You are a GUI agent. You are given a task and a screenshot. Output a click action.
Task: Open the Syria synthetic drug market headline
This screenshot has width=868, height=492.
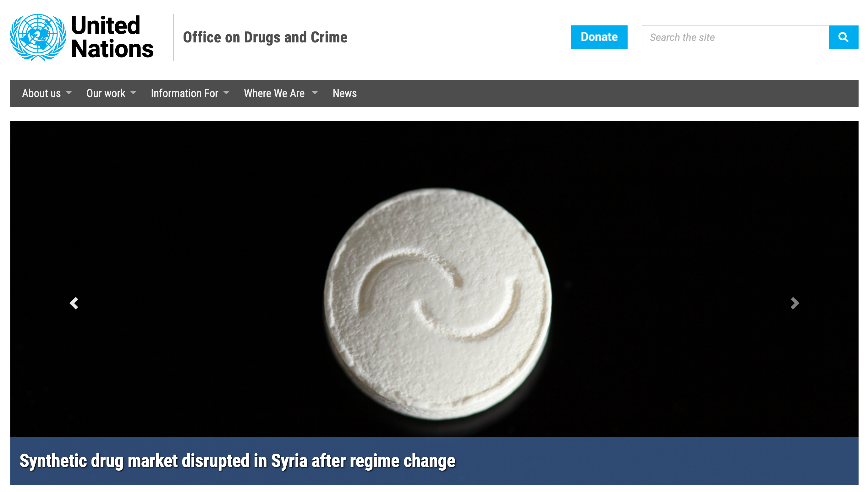237,461
